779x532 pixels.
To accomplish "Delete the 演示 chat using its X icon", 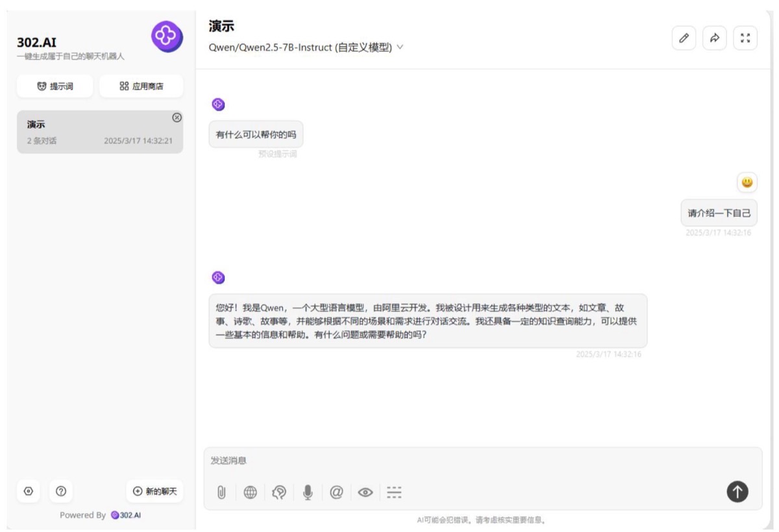I will 177,117.
